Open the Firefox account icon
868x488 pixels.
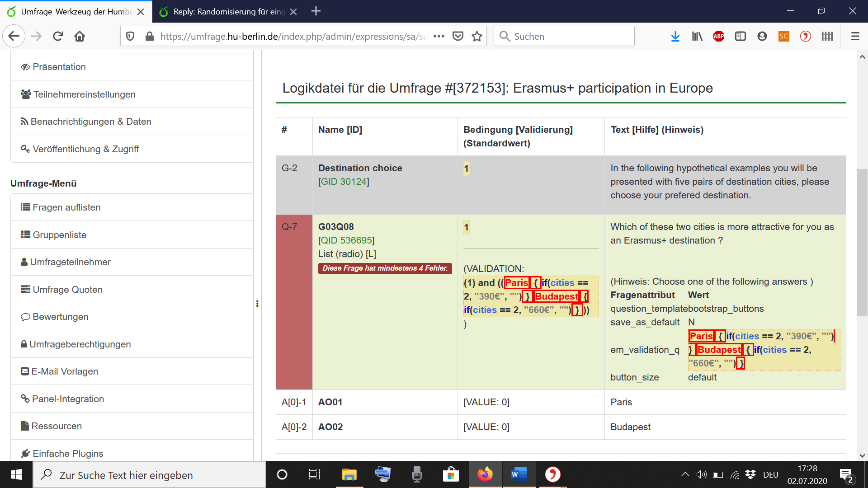pos(762,36)
